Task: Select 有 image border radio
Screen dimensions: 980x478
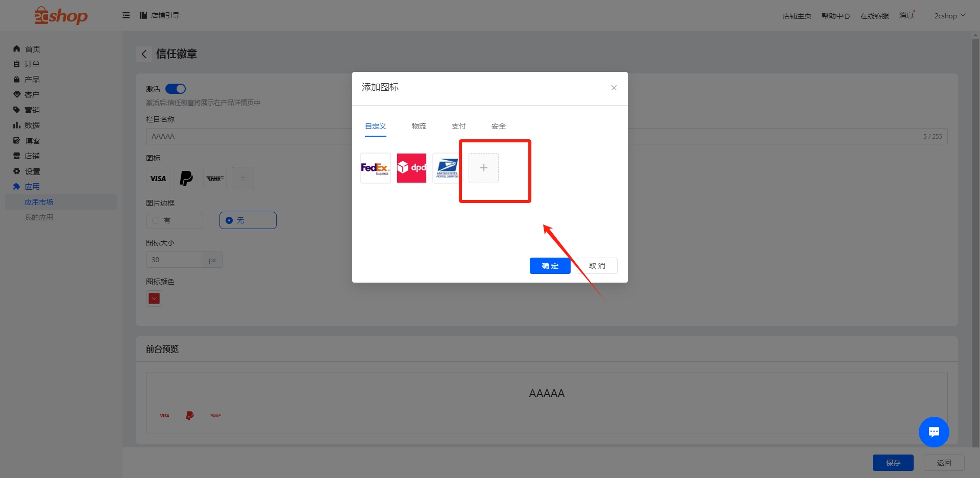Action: [175, 220]
